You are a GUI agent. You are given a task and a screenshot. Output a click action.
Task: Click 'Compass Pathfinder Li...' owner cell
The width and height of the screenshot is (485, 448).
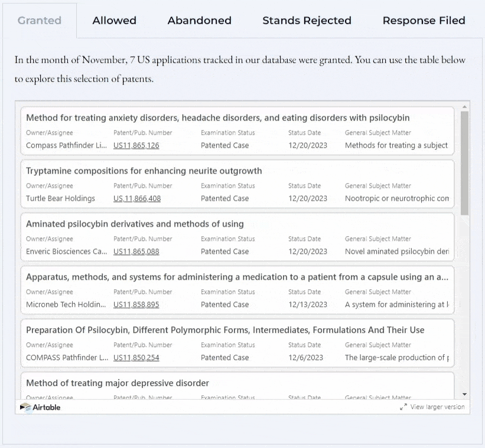pos(66,145)
